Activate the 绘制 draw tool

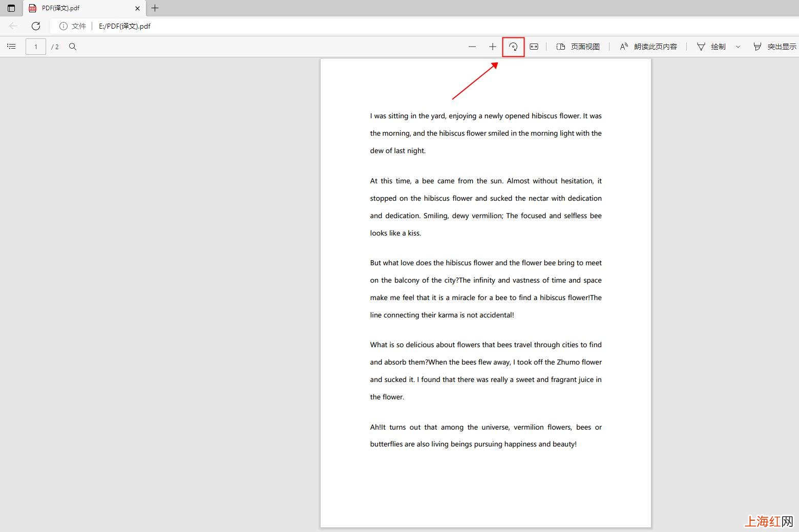711,47
